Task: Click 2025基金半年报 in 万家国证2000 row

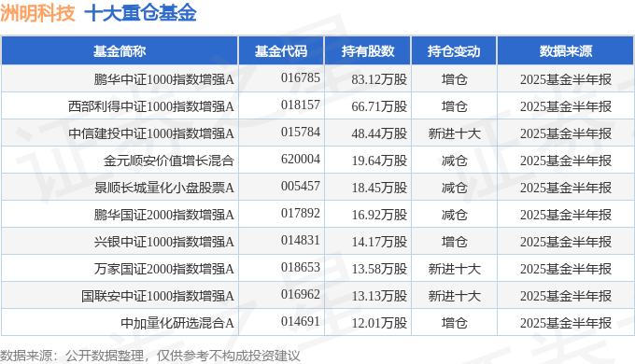Action: pos(566,269)
